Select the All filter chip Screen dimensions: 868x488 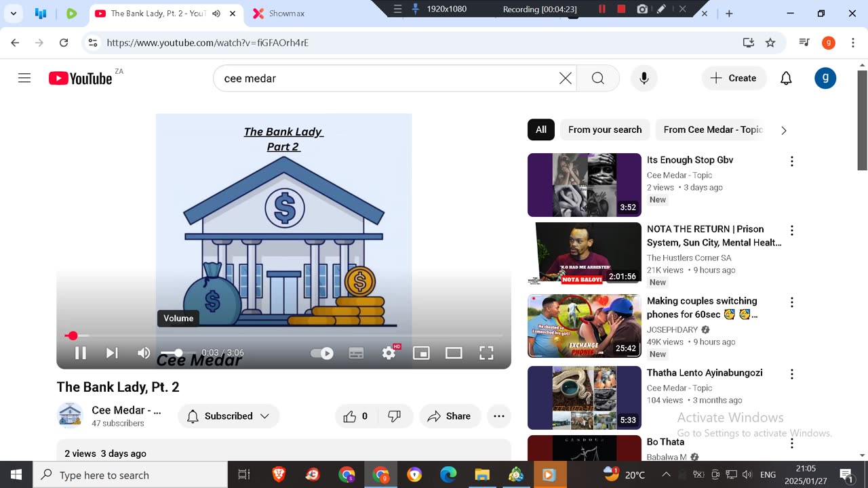tap(541, 129)
